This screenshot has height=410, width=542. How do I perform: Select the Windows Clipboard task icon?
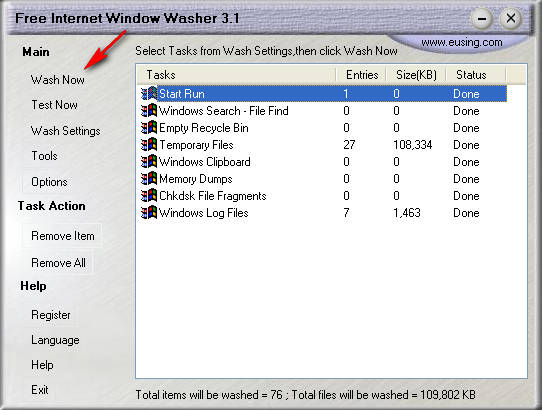tap(149, 161)
